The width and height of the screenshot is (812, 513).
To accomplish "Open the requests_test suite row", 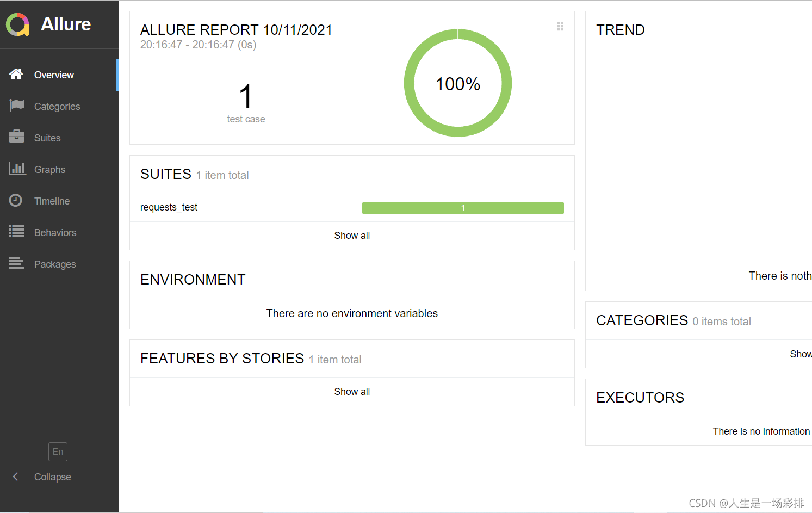I will [169, 207].
